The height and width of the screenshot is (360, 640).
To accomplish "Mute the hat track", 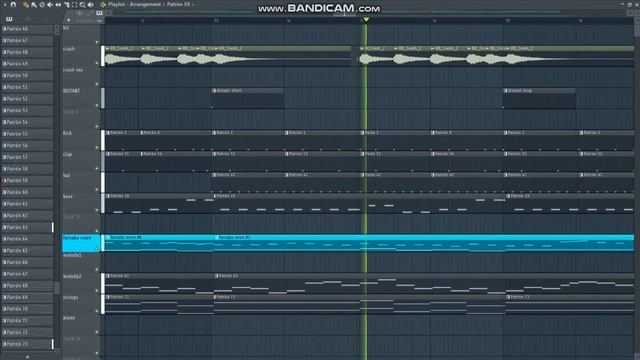I will 97,189.
